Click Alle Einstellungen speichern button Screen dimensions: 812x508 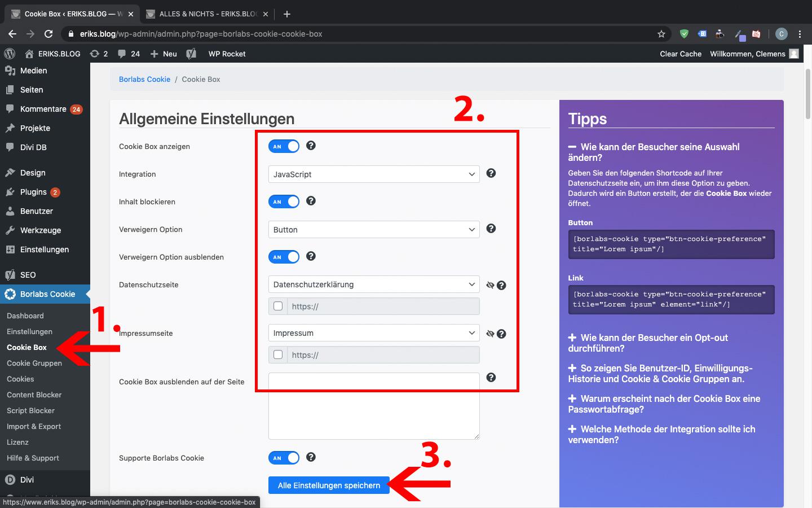pos(329,485)
